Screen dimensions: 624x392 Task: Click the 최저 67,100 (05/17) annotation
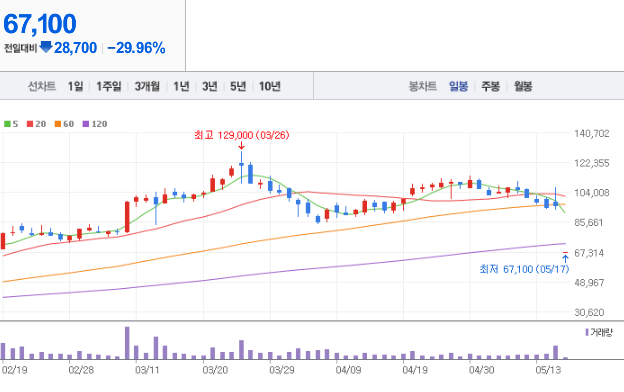[524, 269]
